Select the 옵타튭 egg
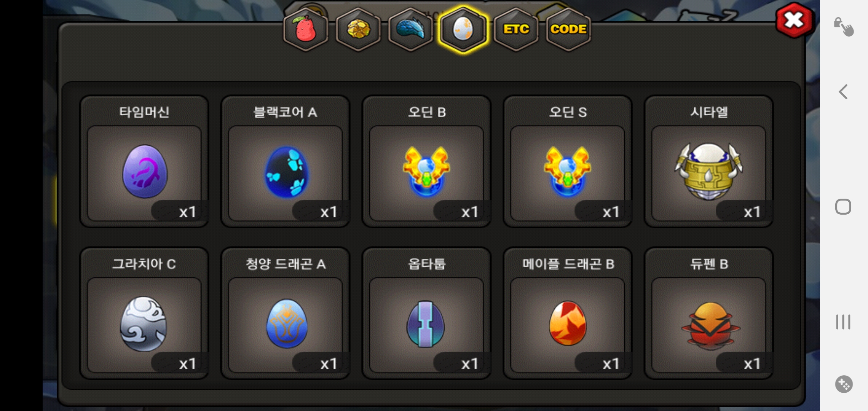 tap(426, 313)
